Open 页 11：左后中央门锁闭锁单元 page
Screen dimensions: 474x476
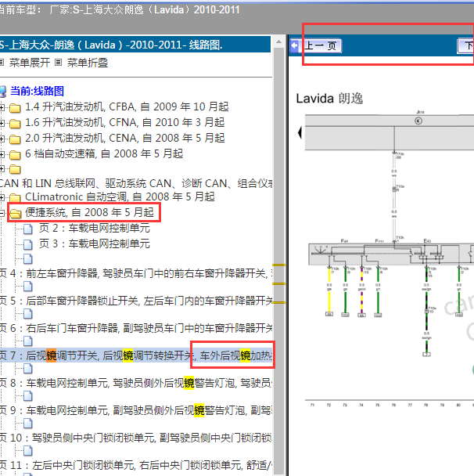(136, 465)
